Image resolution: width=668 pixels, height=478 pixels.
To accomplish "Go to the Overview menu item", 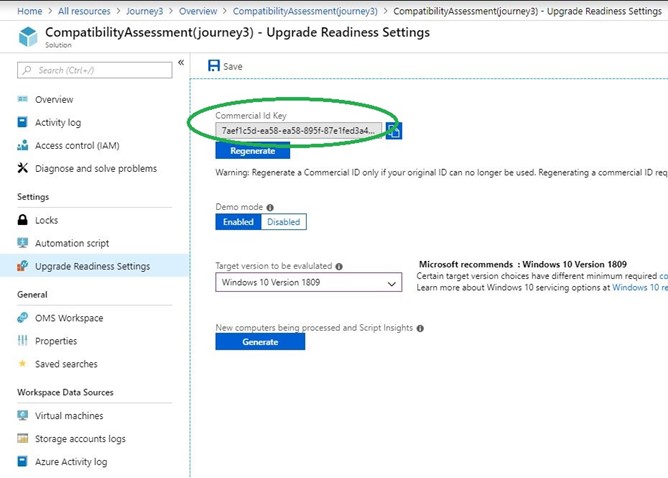I will click(x=53, y=100).
